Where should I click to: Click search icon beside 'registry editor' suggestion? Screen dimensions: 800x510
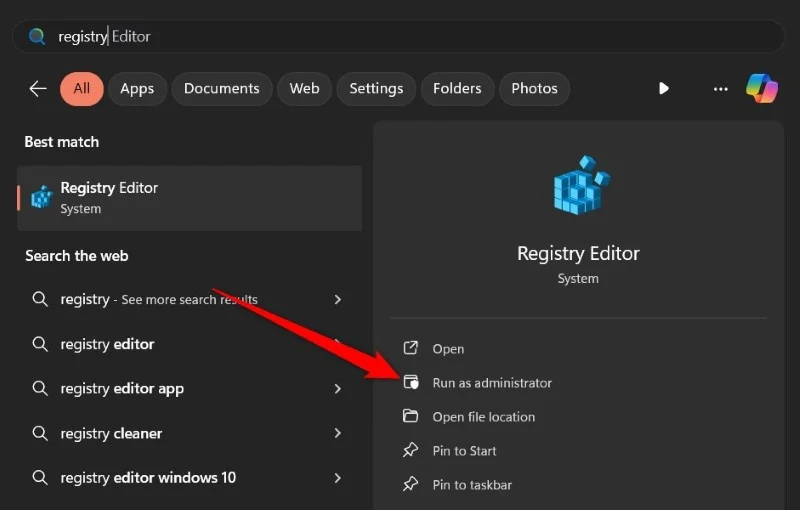(x=40, y=344)
